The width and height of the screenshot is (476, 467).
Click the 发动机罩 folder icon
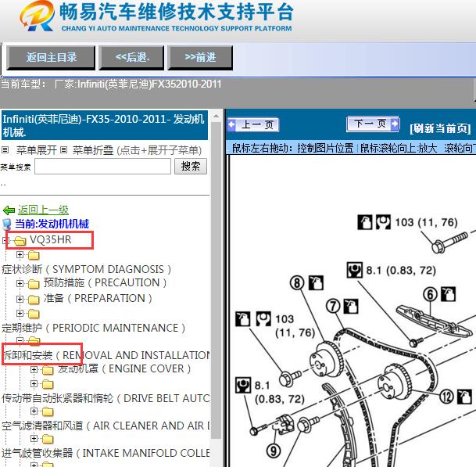[x=48, y=370]
